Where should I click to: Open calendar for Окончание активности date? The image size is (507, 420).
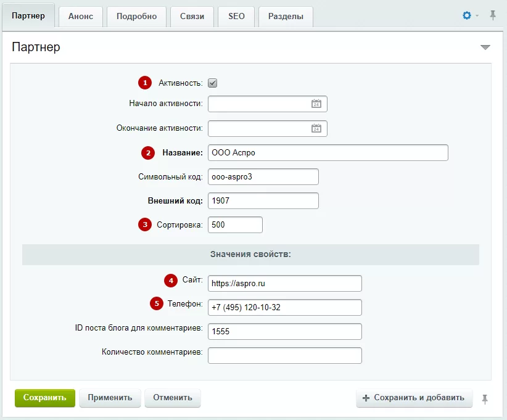pyautogui.click(x=316, y=128)
